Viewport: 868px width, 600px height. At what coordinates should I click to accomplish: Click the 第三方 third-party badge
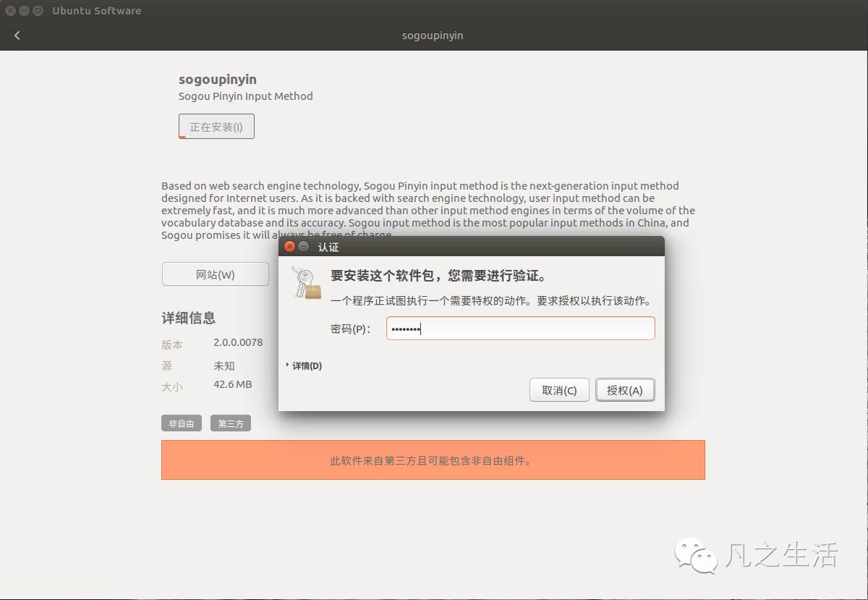point(230,423)
